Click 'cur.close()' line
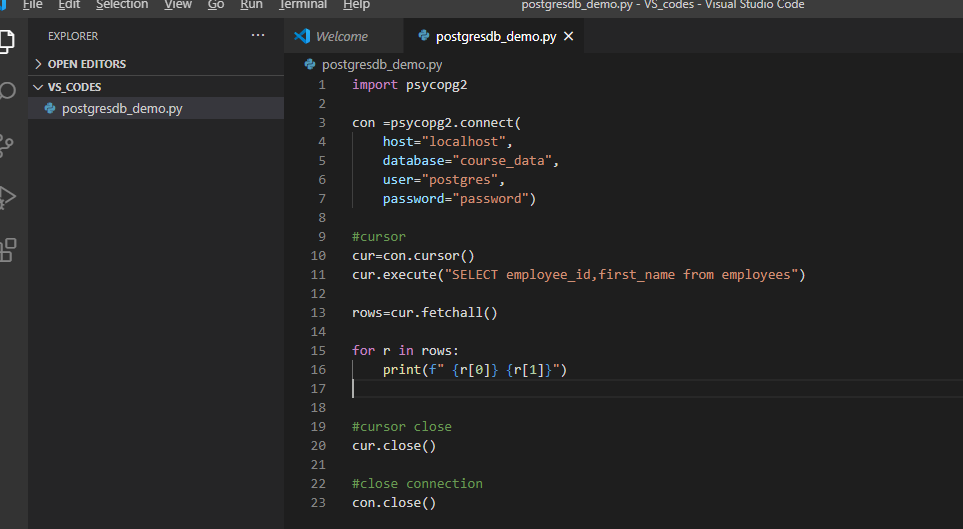 click(394, 445)
